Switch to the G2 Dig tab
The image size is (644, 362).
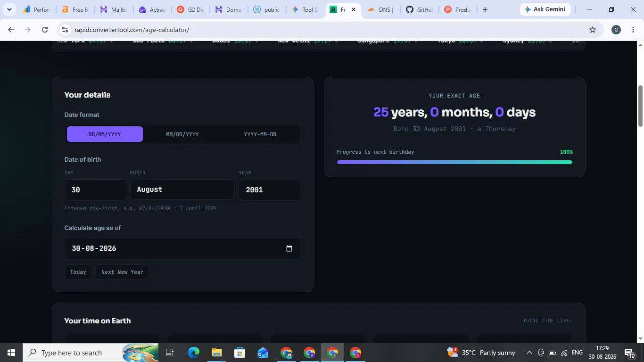click(190, 9)
